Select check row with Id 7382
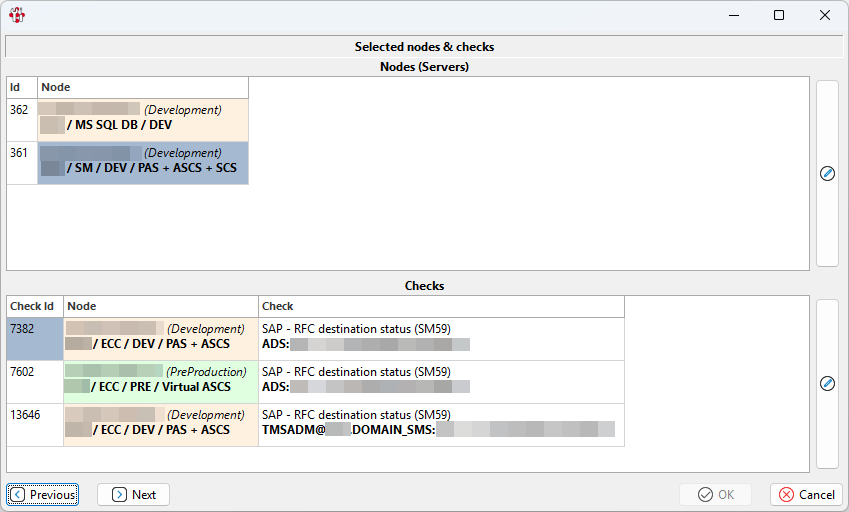849x512 pixels. point(34,338)
